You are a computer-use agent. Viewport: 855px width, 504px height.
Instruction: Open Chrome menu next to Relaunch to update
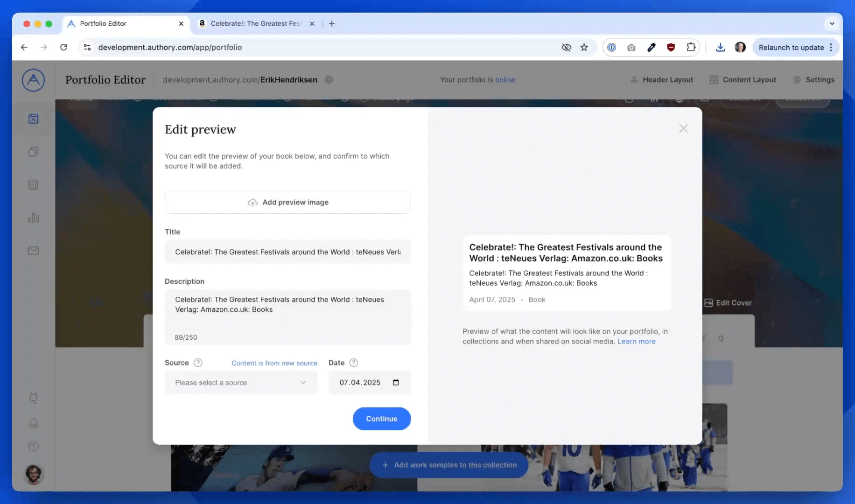(831, 47)
